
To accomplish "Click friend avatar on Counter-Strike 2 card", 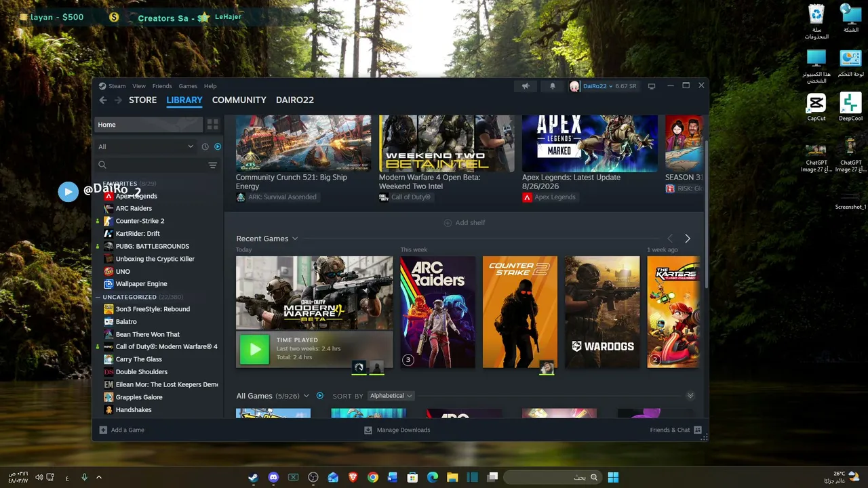I will click(x=547, y=367).
